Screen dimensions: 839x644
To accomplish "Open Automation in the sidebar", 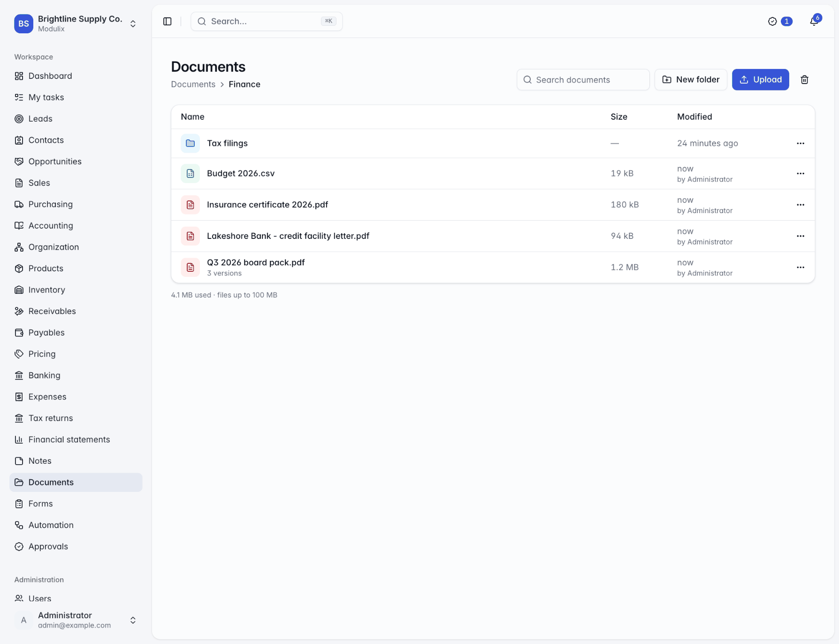I will (x=76, y=525).
